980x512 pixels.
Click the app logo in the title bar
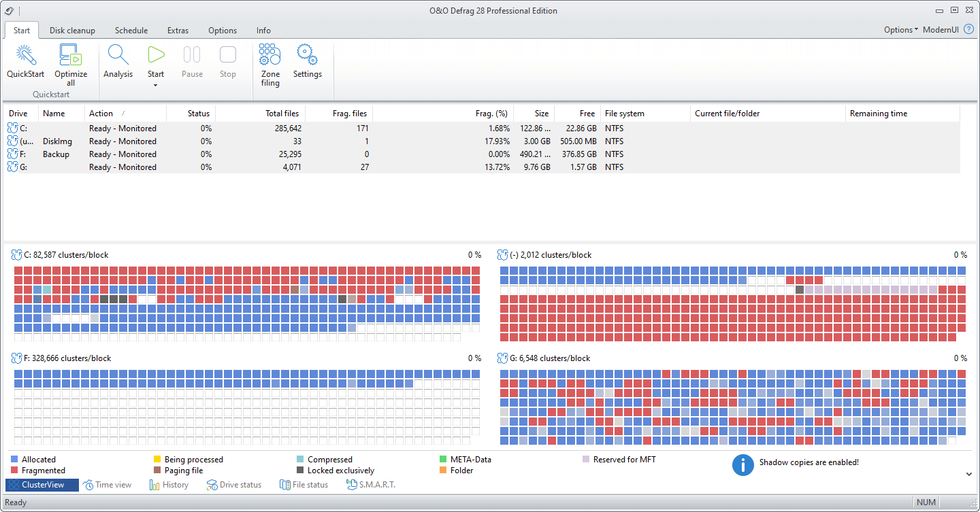click(9, 10)
